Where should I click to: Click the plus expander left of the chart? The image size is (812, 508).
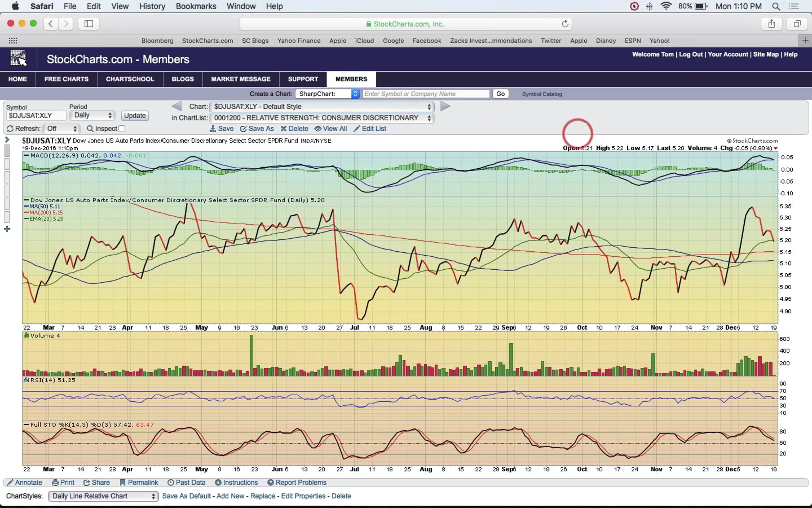(x=7, y=229)
